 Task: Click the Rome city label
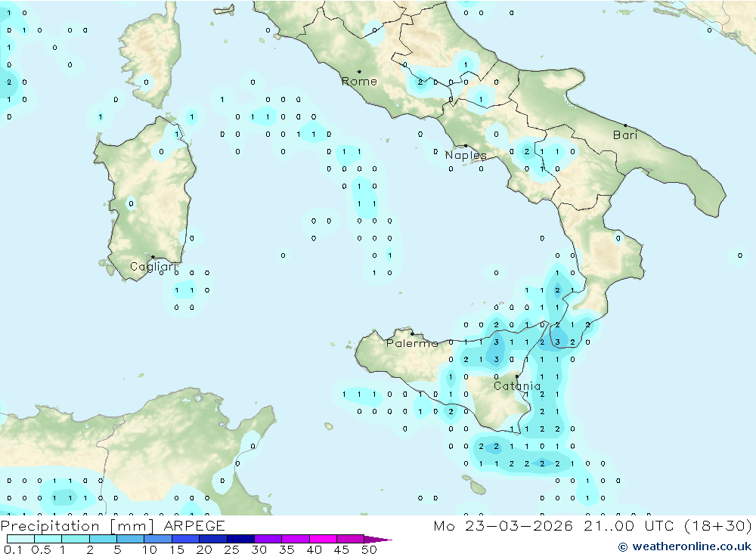[359, 82]
